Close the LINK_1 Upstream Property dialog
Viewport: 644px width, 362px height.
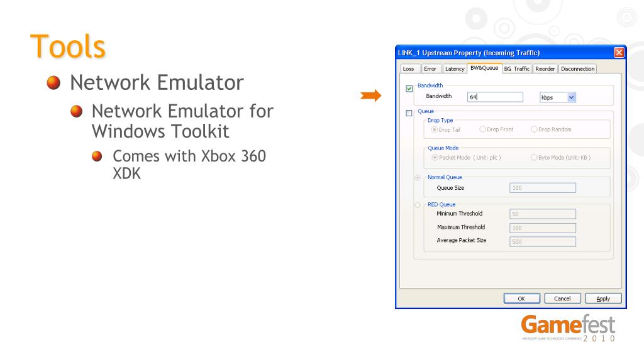tap(619, 53)
